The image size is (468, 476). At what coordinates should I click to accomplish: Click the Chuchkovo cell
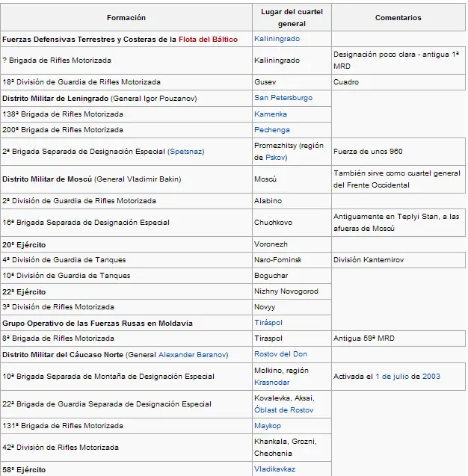point(292,223)
